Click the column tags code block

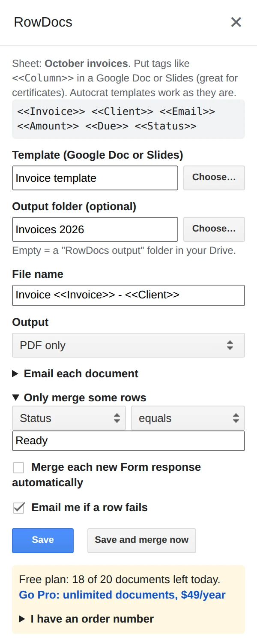click(x=128, y=119)
